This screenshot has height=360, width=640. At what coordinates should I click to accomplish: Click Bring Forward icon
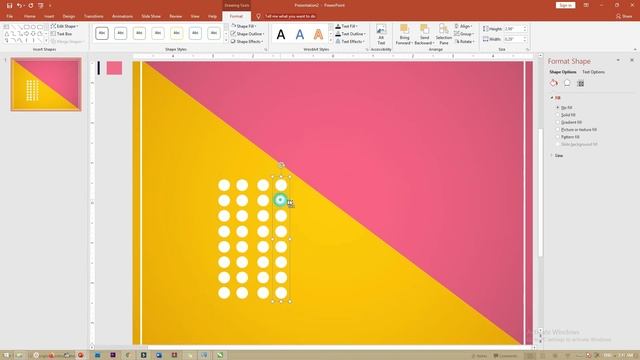pyautogui.click(x=404, y=35)
